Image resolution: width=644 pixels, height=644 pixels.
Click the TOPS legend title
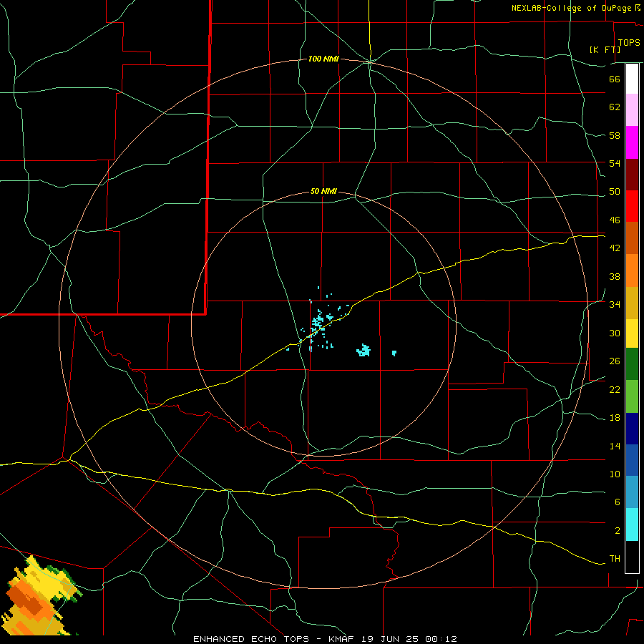(629, 43)
